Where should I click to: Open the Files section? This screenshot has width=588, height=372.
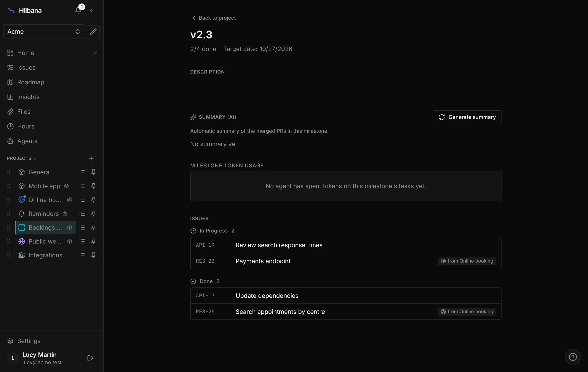coord(24,112)
